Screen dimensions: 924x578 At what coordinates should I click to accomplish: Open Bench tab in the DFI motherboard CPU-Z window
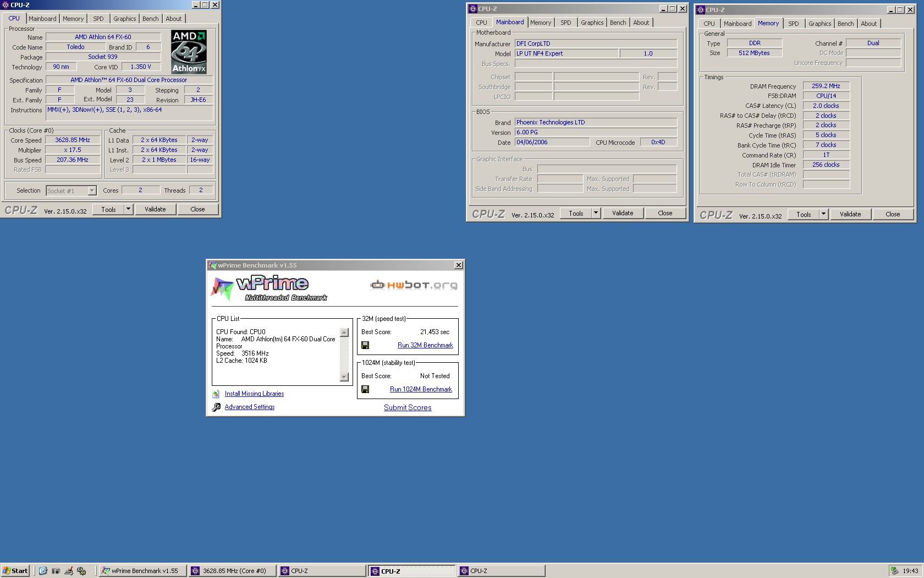click(618, 23)
